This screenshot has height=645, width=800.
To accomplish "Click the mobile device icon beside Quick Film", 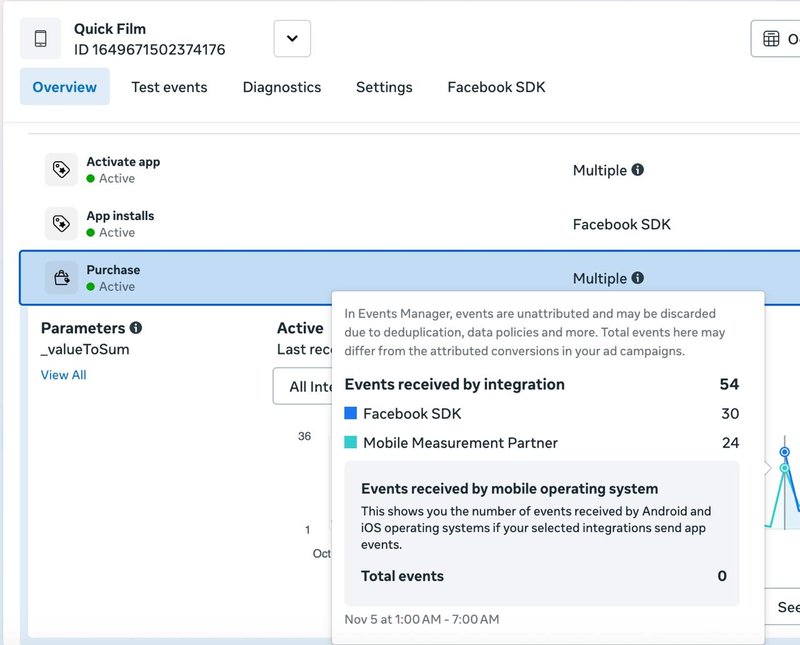I will click(x=39, y=38).
